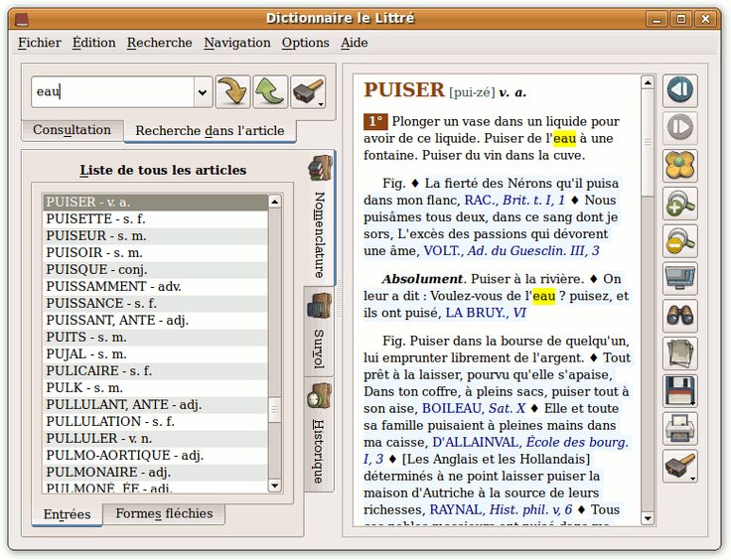Screen dimensions: 731x560
Task: Click the yellow clover flower icon
Action: click(680, 166)
